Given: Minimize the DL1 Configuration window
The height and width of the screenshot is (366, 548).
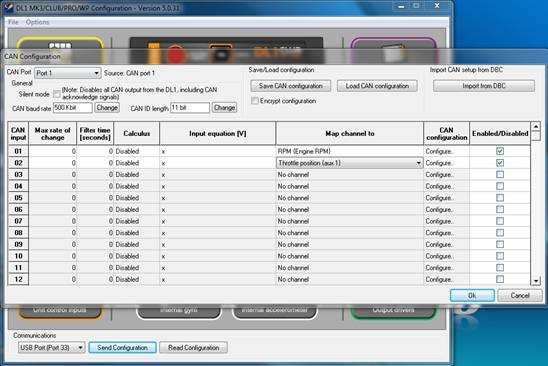Looking at the screenshot, I should (x=401, y=6).
